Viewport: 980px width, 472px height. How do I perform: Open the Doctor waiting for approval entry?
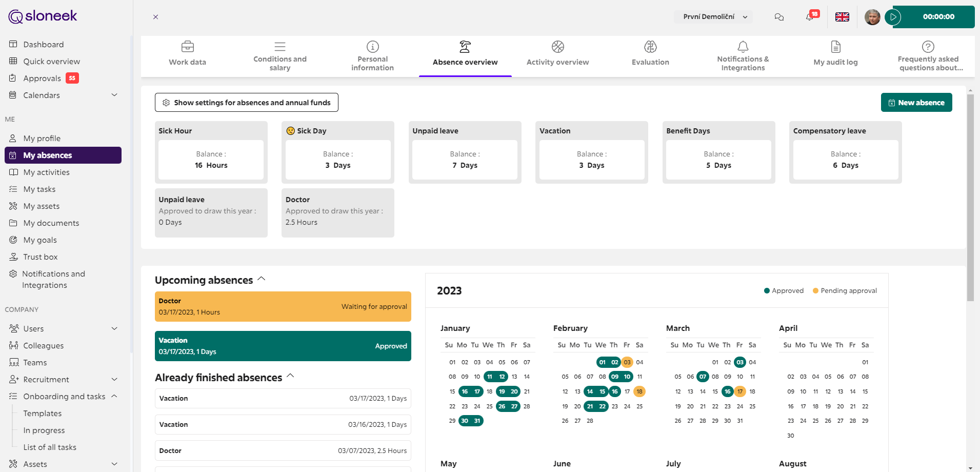pos(283,307)
